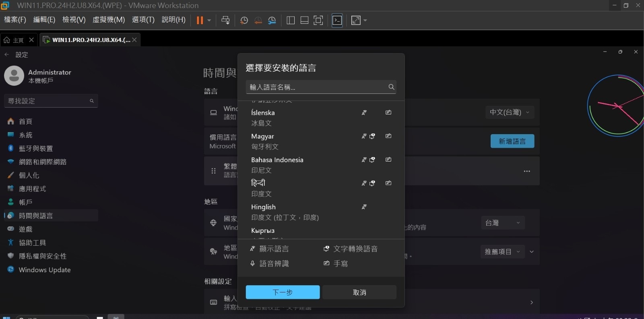Image resolution: width=644 pixels, height=319 pixels.
Task: Open Windows Update in sidebar
Action: [x=45, y=269]
